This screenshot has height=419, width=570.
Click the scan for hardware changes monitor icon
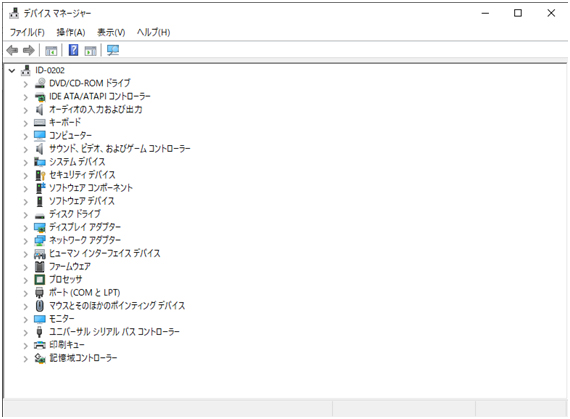(x=113, y=50)
